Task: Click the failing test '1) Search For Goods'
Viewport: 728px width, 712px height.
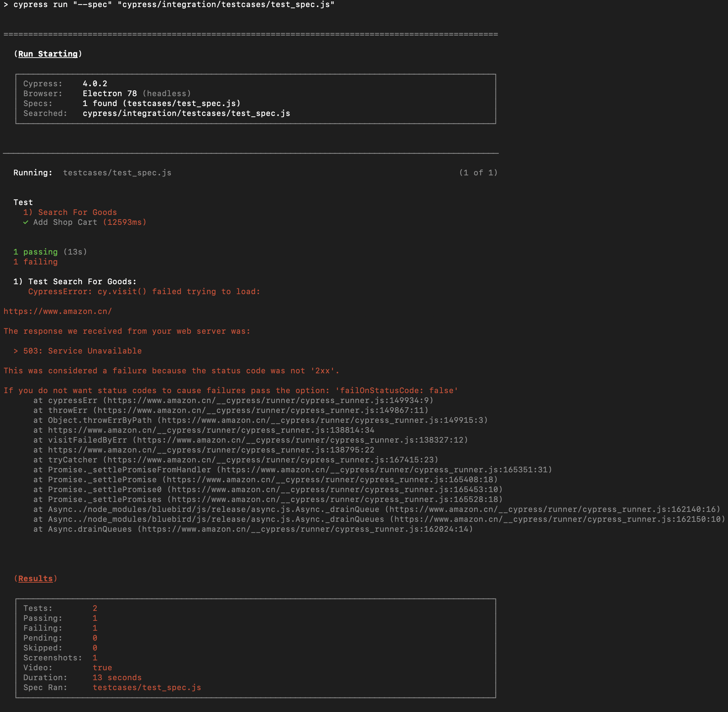Action: 70,212
